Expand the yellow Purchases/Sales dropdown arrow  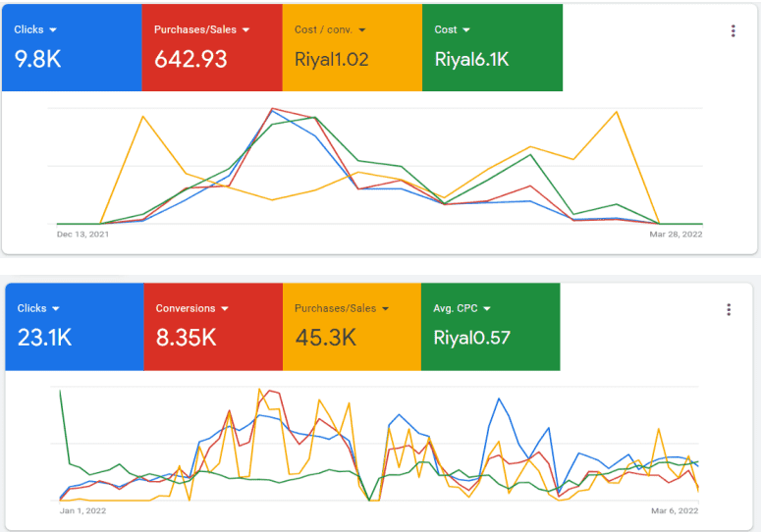(x=385, y=308)
